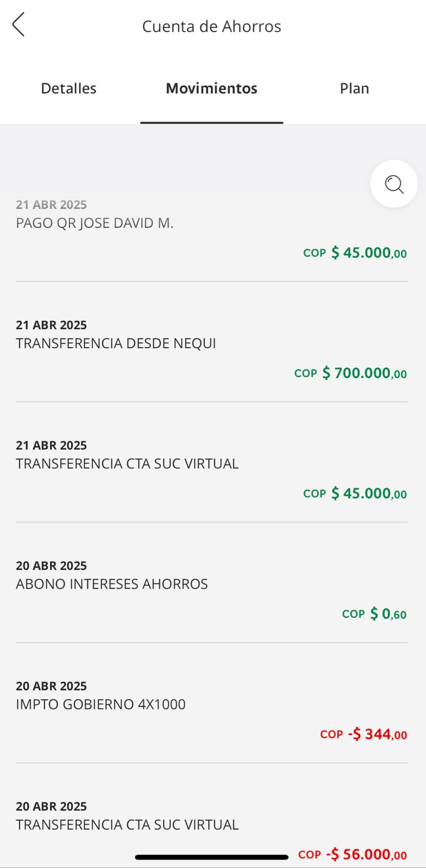Open IMPTO GOBIERNO 4X1000 movement
Screen dimensions: 426x868
click(x=101, y=705)
